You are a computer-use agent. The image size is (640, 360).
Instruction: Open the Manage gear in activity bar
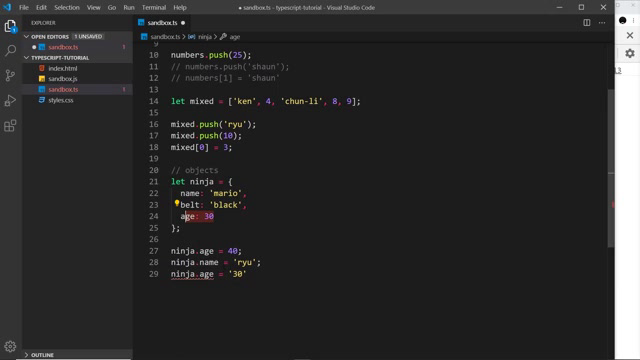tap(10, 346)
